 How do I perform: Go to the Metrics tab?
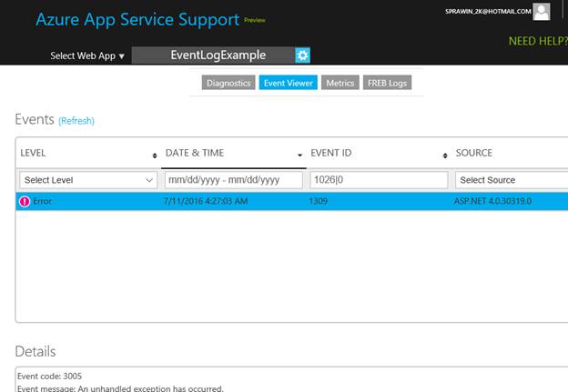click(x=340, y=83)
